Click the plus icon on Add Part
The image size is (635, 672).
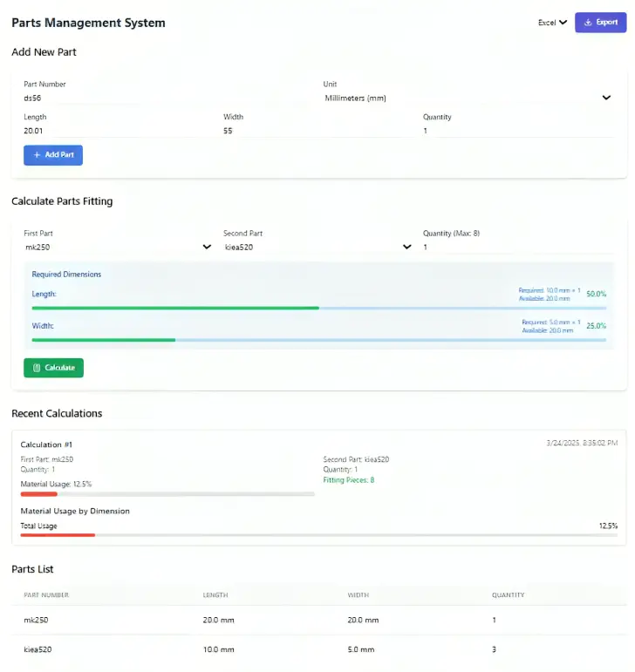[37, 155]
